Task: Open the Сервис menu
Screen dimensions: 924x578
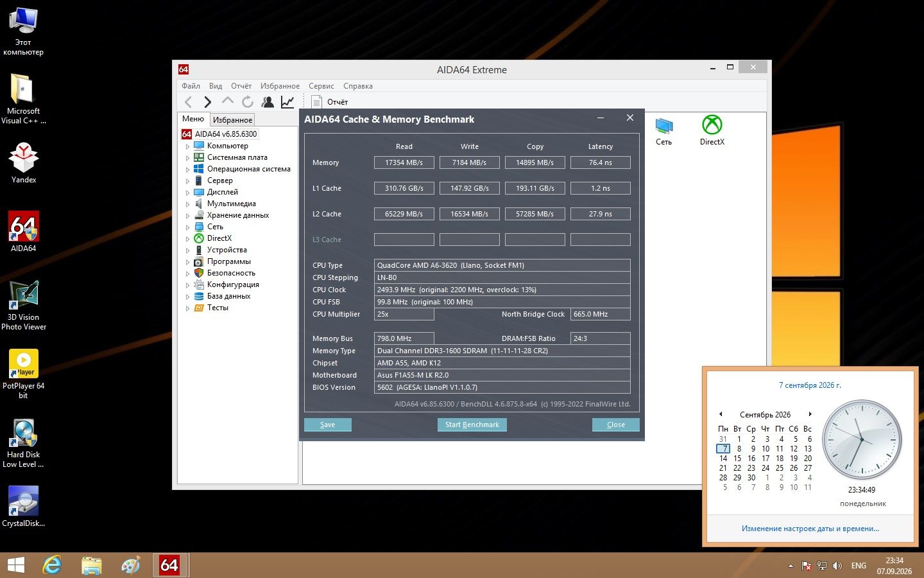Action: coord(321,86)
